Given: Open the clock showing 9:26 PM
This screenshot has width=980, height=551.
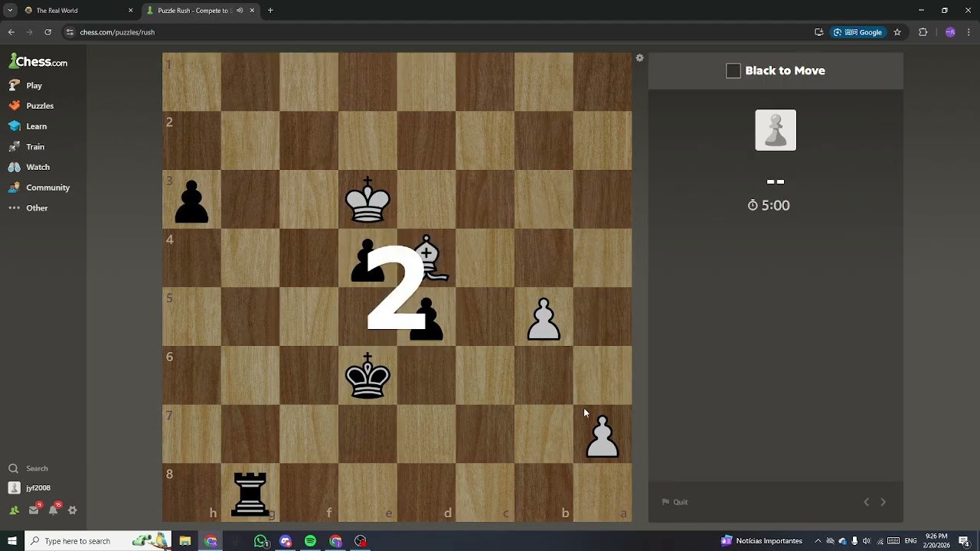Looking at the screenshot, I should pos(936,541).
